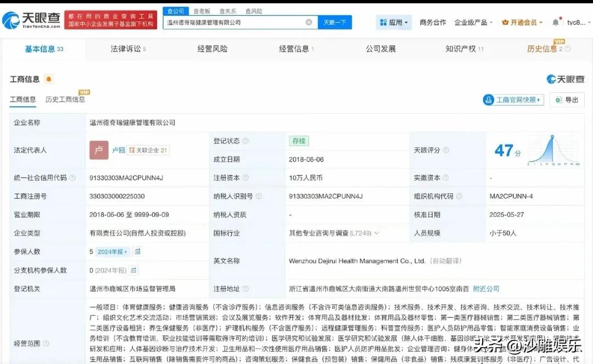Open the 2024年报 tag next to 参保人数
593x364 pixels.
click(x=112, y=252)
